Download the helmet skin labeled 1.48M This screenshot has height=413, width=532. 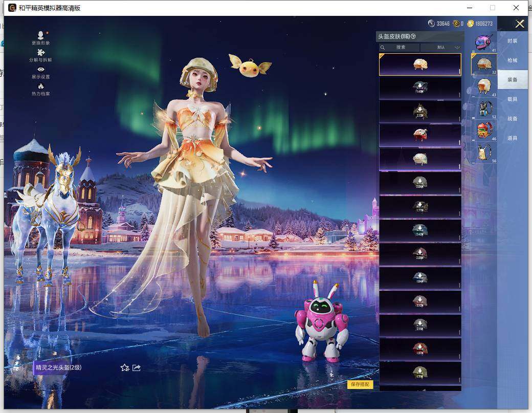point(420,88)
